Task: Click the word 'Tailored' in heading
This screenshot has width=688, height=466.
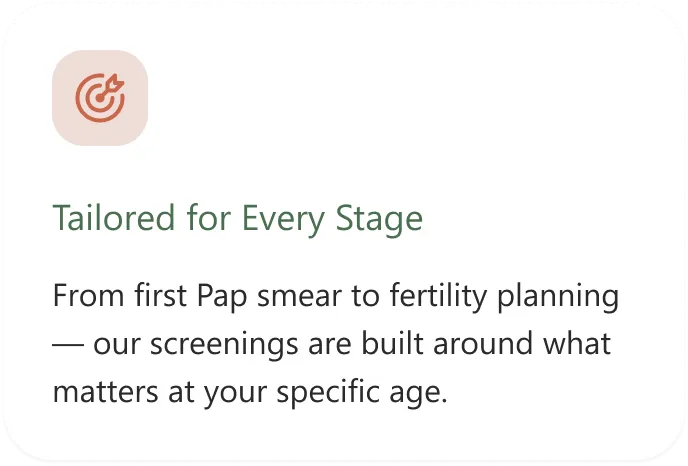Action: pos(114,217)
